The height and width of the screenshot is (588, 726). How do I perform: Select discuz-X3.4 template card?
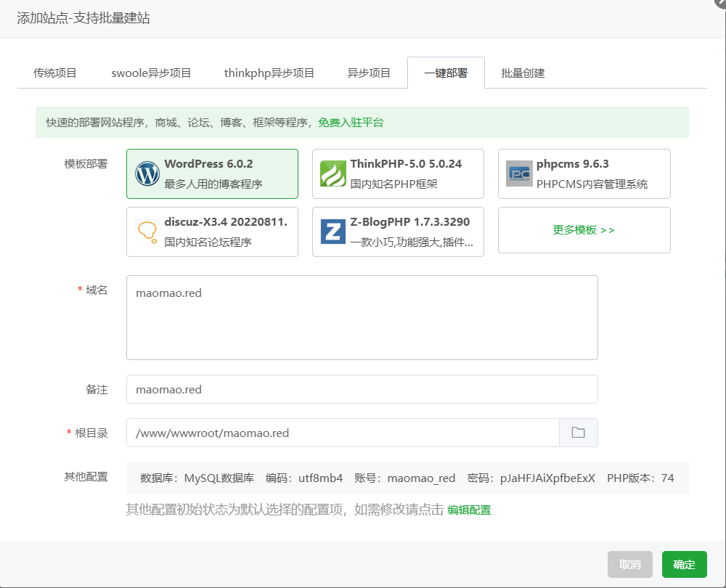pyautogui.click(x=212, y=232)
